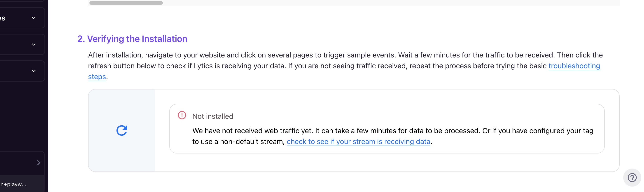Follow 'check to see if your stream is receiving data'
This screenshot has height=192, width=644.
[x=358, y=142]
